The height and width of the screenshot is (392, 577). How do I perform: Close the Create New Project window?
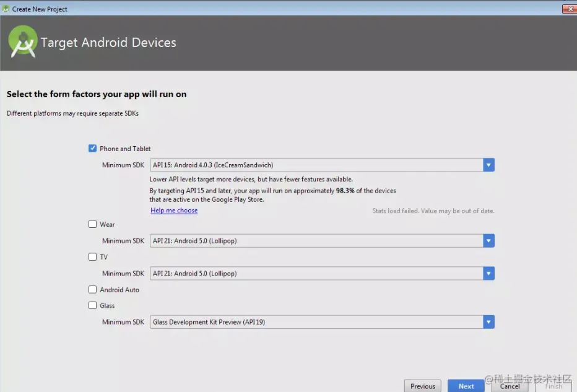pos(570,9)
